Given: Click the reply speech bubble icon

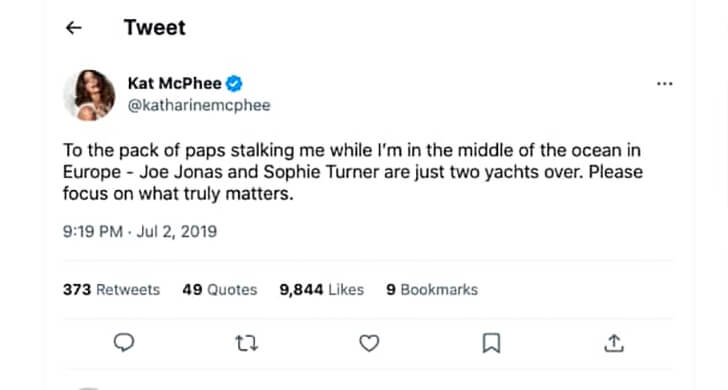Looking at the screenshot, I should pyautogui.click(x=124, y=343).
